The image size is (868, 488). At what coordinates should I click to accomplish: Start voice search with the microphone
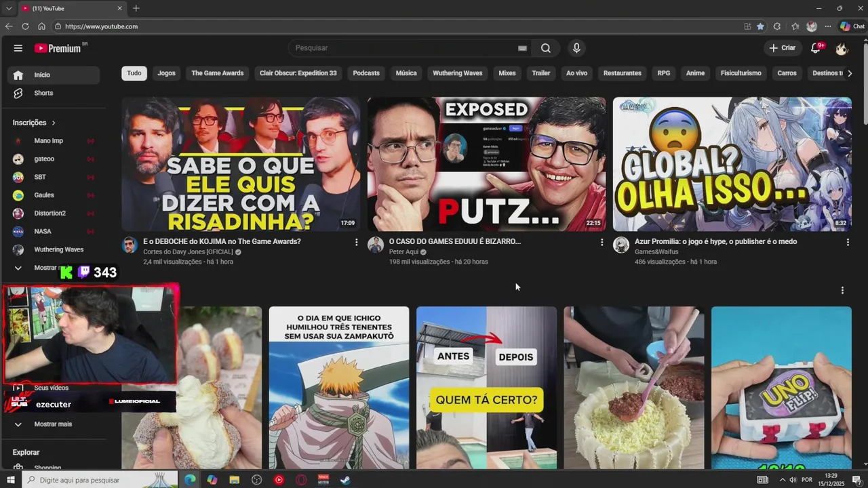click(x=576, y=48)
